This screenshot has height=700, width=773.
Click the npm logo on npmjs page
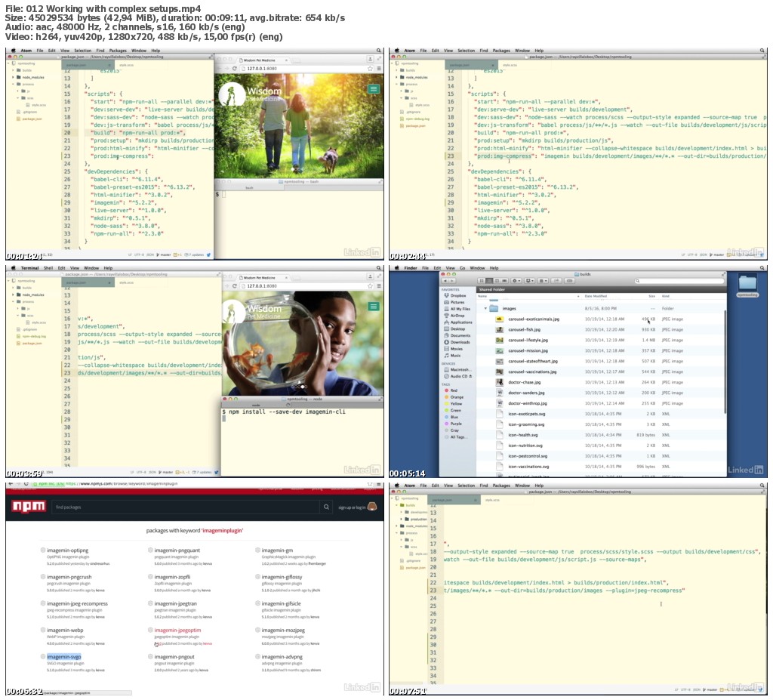(29, 506)
